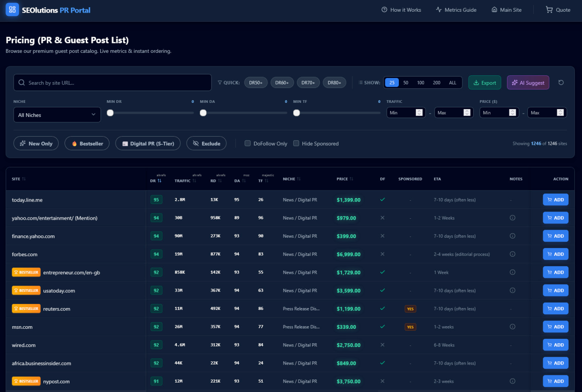Screen dimensions: 582x392
Task: Enable the DoFollow Only checkbox
Action: point(247,143)
